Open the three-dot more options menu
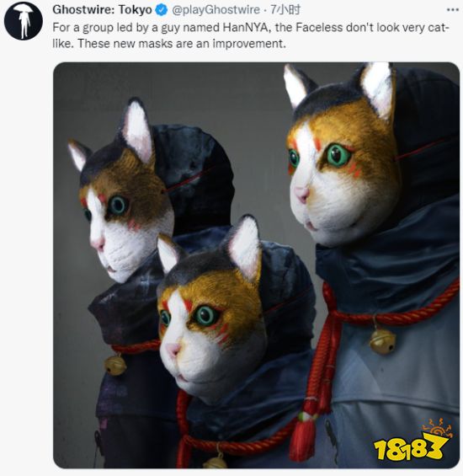This screenshot has width=463, height=476. pyautogui.click(x=453, y=10)
